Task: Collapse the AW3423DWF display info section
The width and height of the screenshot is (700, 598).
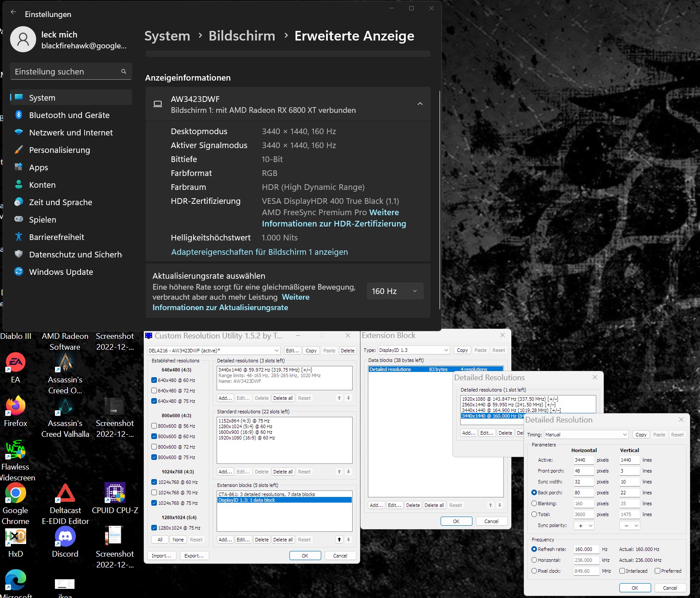Action: coord(420,104)
